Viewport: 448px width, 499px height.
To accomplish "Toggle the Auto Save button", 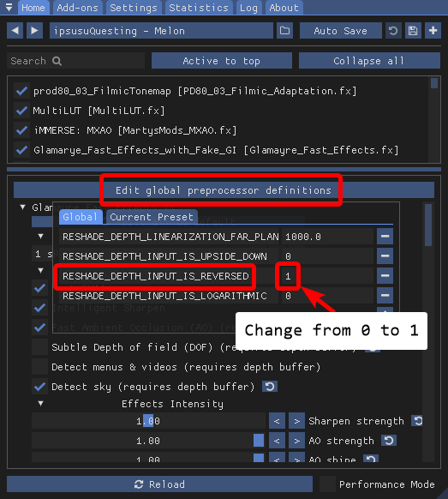I will pos(341,31).
